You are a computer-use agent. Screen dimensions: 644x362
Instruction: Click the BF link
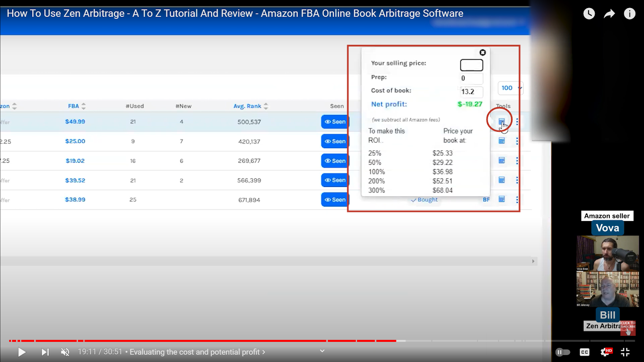pyautogui.click(x=486, y=200)
